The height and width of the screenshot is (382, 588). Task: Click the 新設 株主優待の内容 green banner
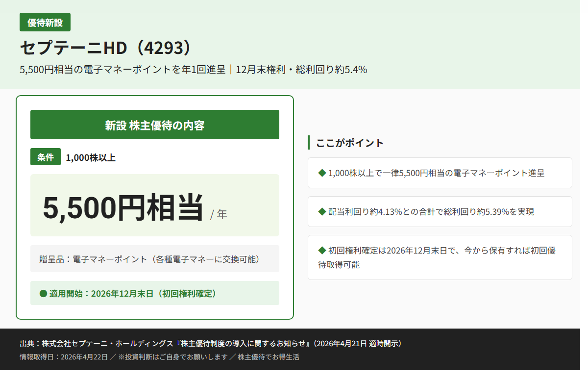[155, 125]
